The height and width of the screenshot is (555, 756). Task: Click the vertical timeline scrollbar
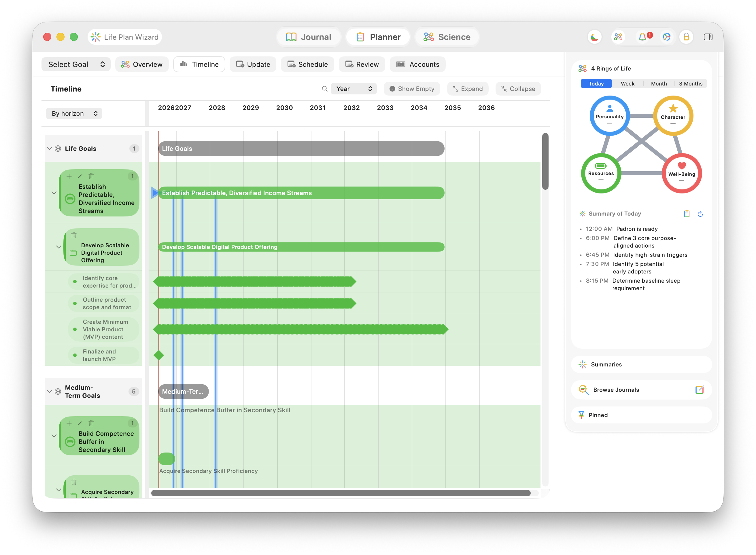tap(545, 161)
